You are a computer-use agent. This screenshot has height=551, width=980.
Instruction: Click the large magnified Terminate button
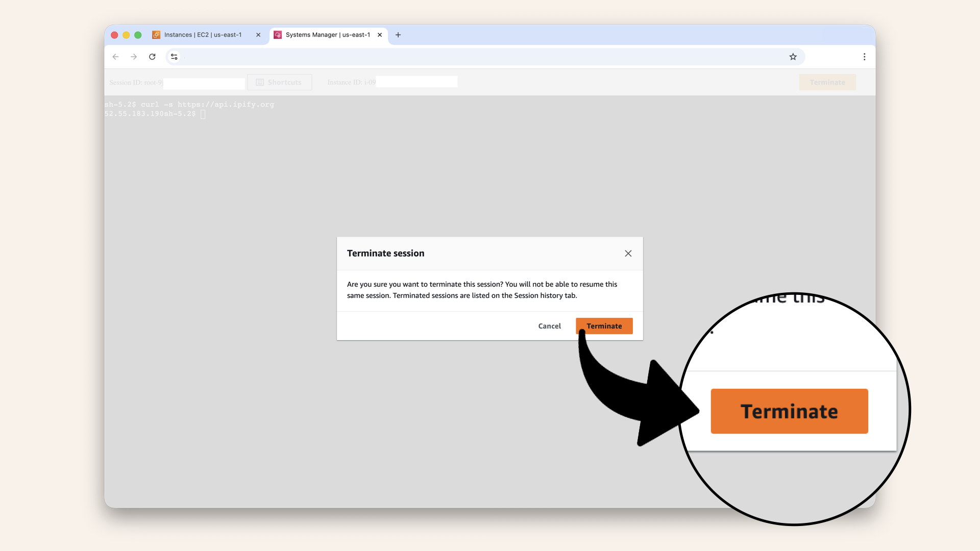[789, 411]
